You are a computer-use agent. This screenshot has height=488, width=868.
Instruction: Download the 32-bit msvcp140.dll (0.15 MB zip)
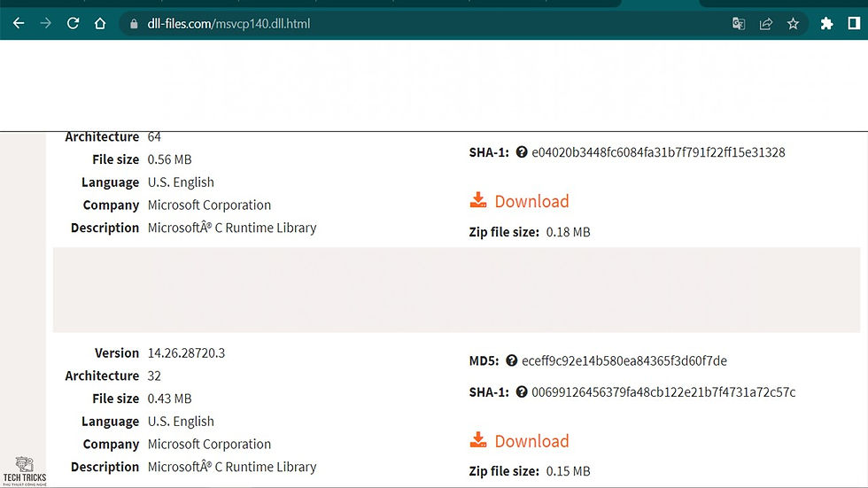531,441
